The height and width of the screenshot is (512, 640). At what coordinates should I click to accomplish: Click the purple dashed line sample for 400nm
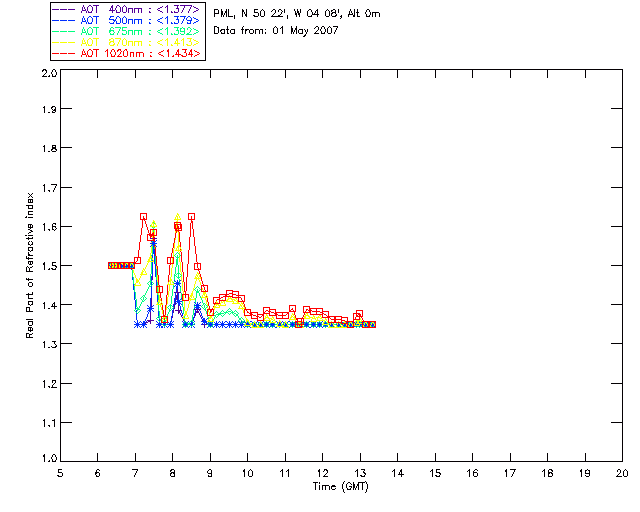coord(64,9)
